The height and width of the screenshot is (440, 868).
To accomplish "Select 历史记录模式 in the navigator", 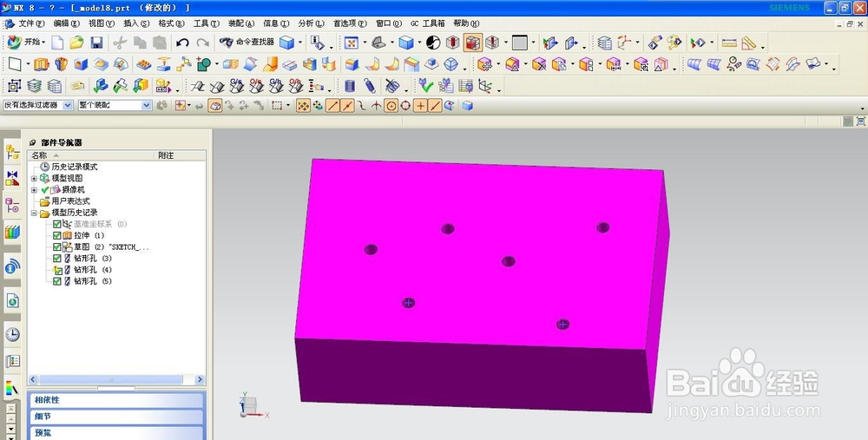I will pos(74,167).
